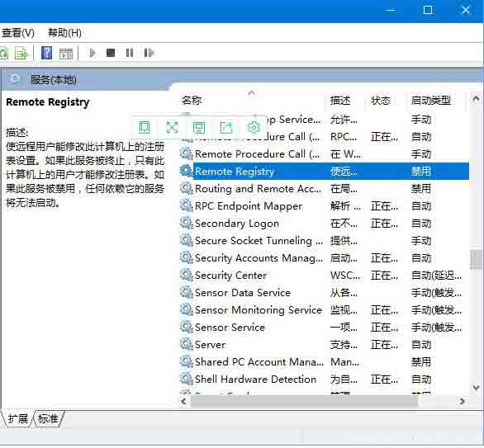
Task: Select the Secondary Logon service
Action: [x=324, y=223]
